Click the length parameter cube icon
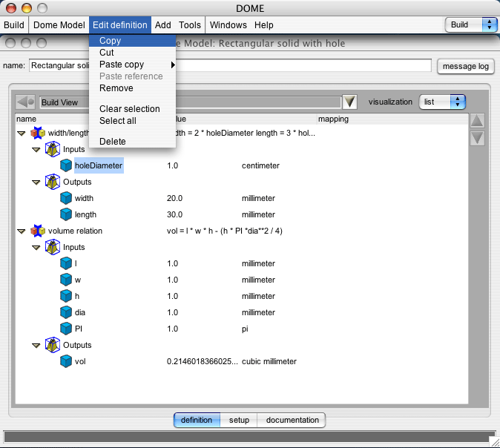Viewport: 500px width, 448px height. click(66, 214)
